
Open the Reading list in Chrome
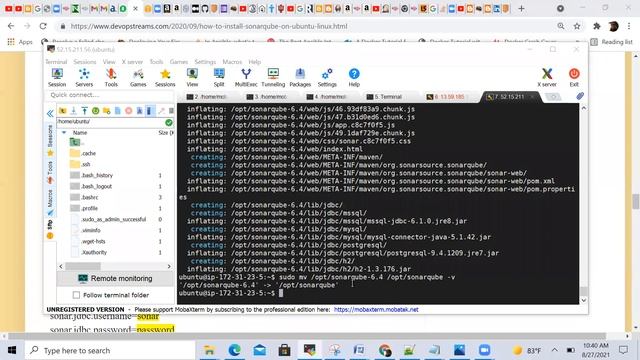click(x=611, y=42)
